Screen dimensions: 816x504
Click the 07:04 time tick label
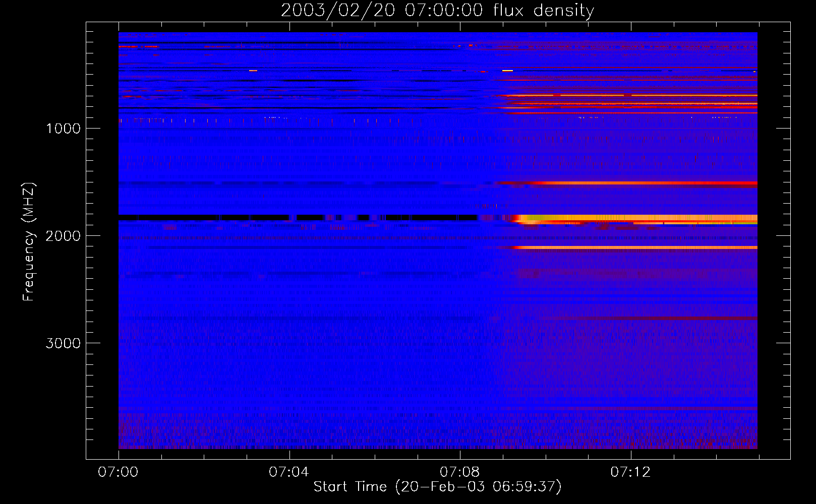288,472
